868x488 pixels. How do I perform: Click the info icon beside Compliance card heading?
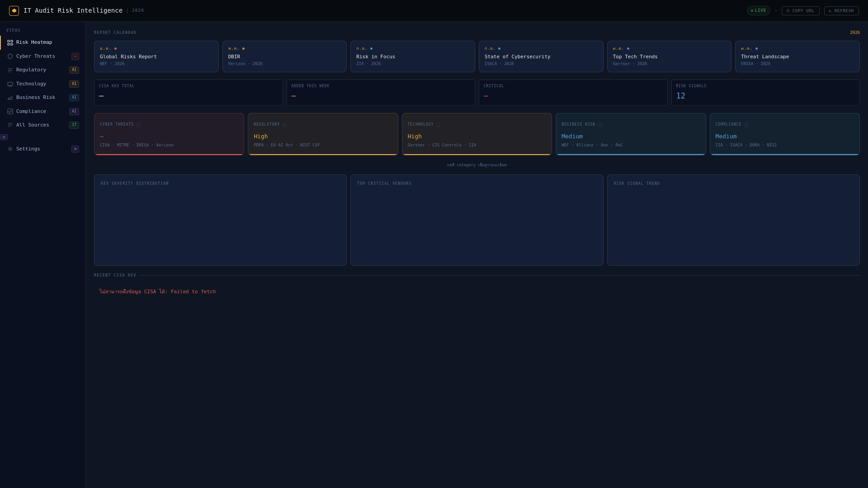(x=746, y=125)
